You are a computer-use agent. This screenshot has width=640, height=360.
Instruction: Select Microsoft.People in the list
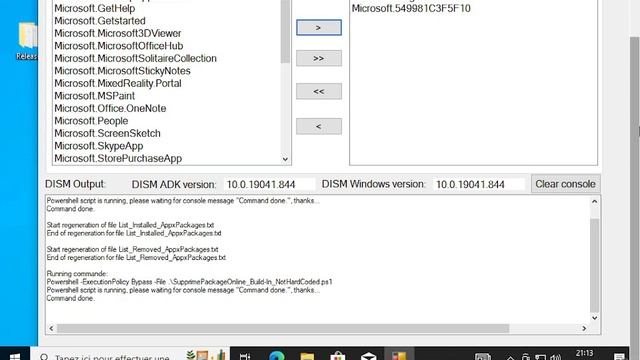click(91, 121)
